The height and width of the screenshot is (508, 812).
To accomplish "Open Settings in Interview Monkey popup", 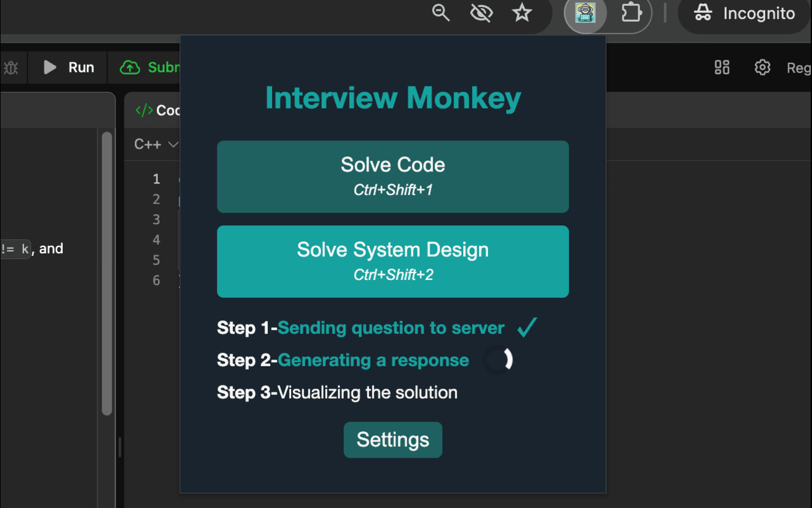I will click(393, 439).
